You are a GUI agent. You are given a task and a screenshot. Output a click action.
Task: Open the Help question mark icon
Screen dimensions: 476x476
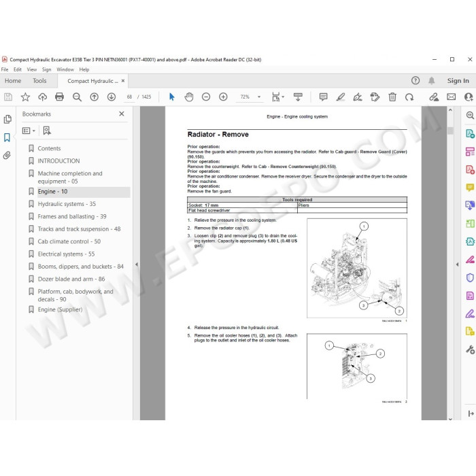pos(415,80)
